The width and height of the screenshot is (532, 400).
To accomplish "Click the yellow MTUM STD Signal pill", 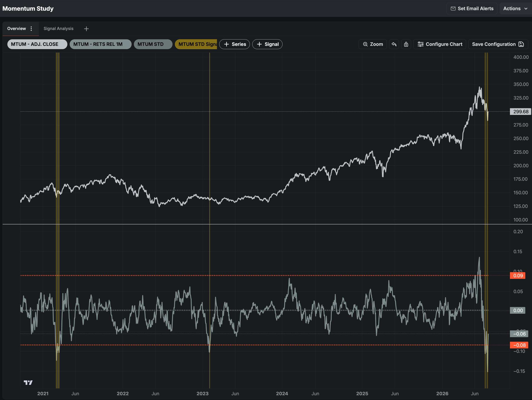I will 196,44.
